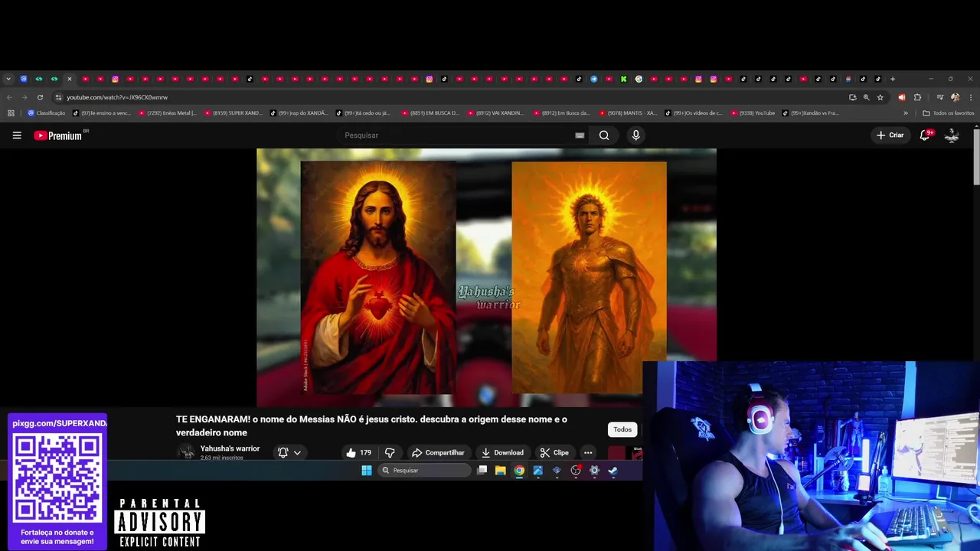
Task: Switch to the Google tab
Action: 639,79
